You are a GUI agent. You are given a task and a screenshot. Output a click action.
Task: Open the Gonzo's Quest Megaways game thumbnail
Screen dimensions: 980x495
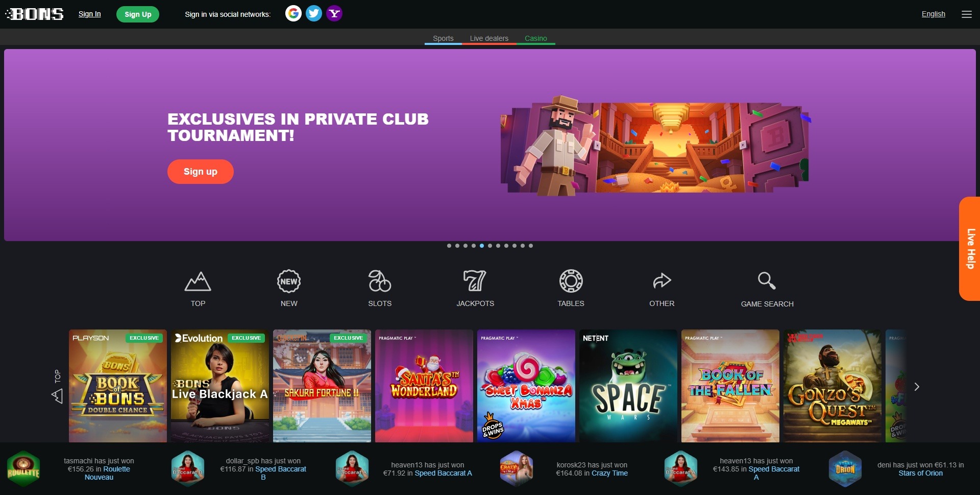(x=832, y=386)
